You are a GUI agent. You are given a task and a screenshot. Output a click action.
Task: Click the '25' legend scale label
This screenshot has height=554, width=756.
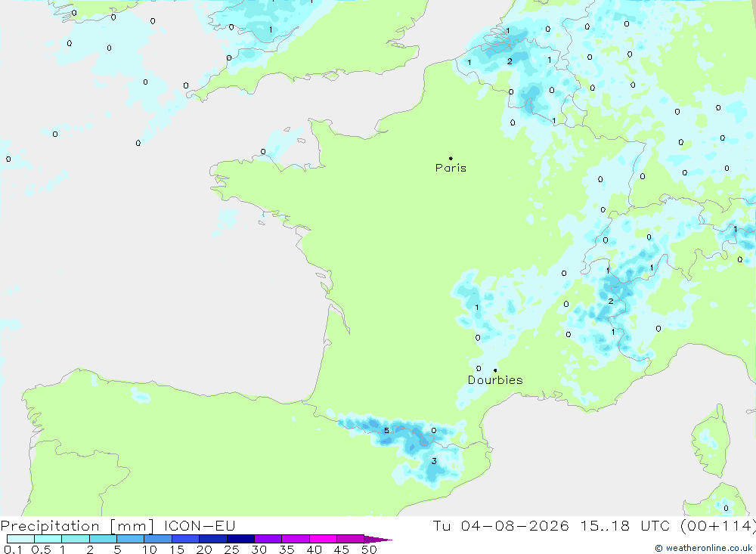click(x=231, y=549)
